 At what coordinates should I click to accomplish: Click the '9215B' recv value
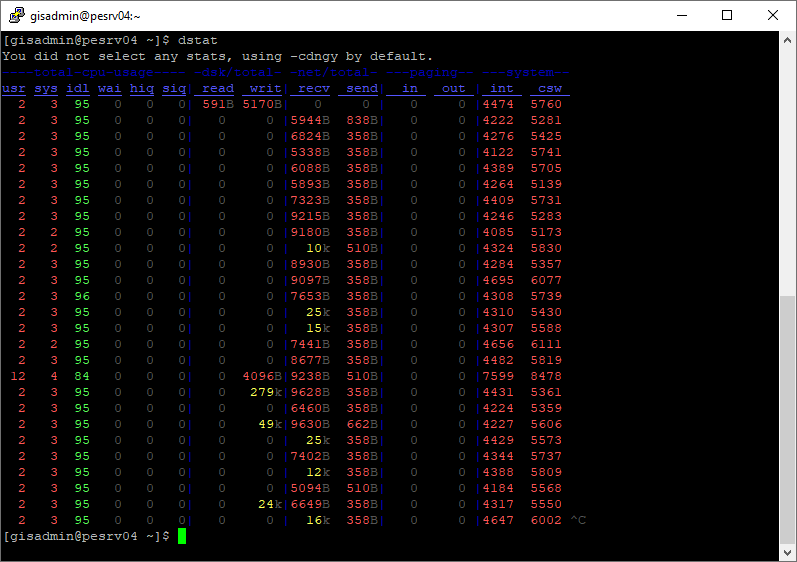click(310, 216)
